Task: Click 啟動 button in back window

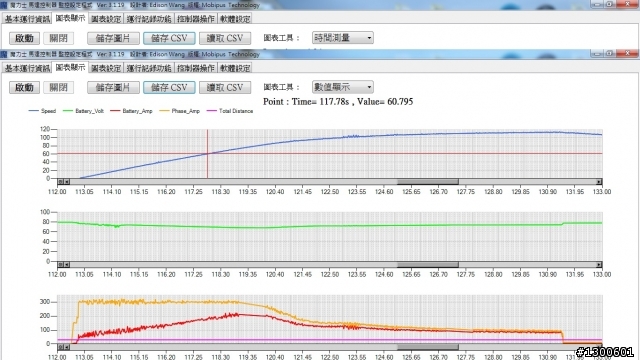Action: point(24,38)
